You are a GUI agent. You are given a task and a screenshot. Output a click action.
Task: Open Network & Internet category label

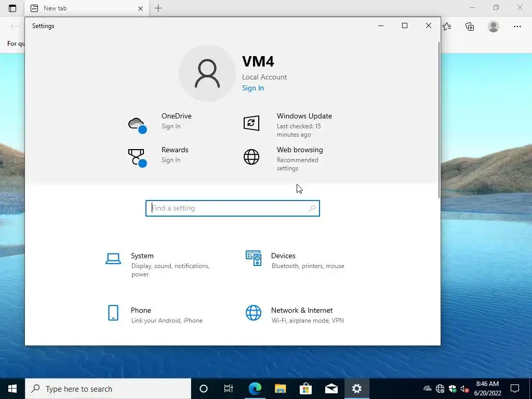(x=302, y=310)
